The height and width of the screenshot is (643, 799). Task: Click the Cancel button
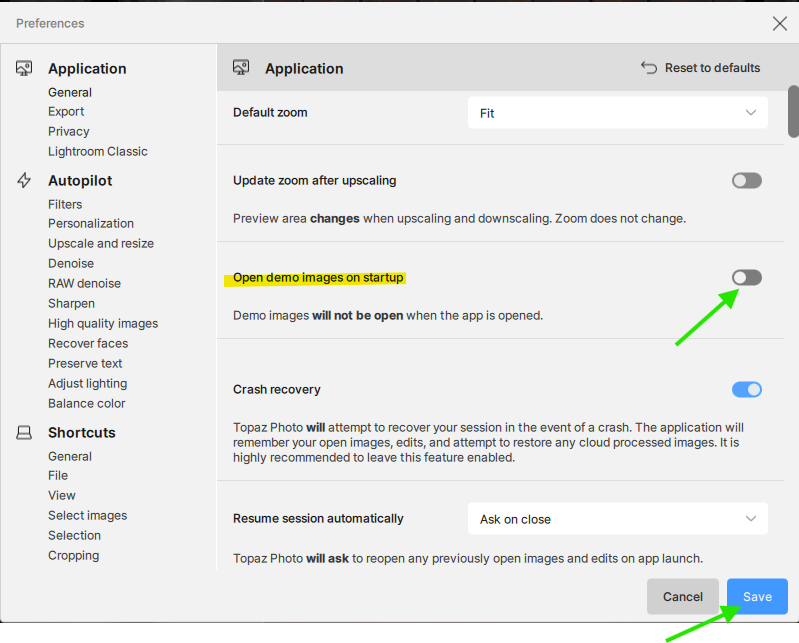682,596
